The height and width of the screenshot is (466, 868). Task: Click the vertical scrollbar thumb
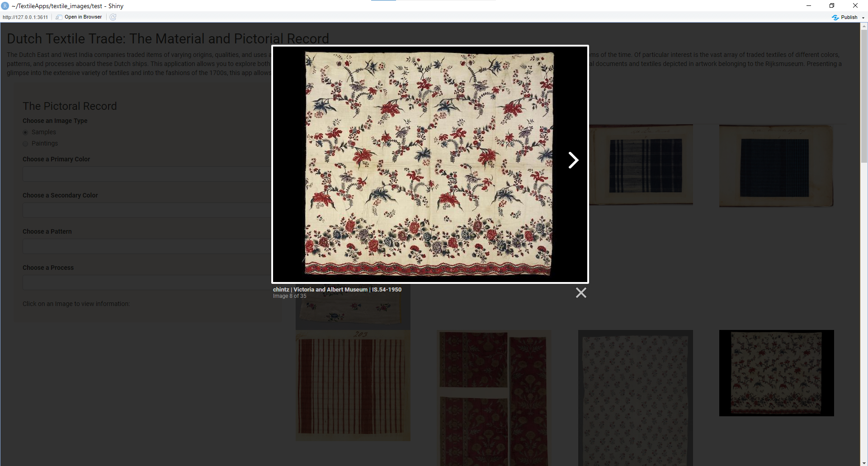point(864,96)
